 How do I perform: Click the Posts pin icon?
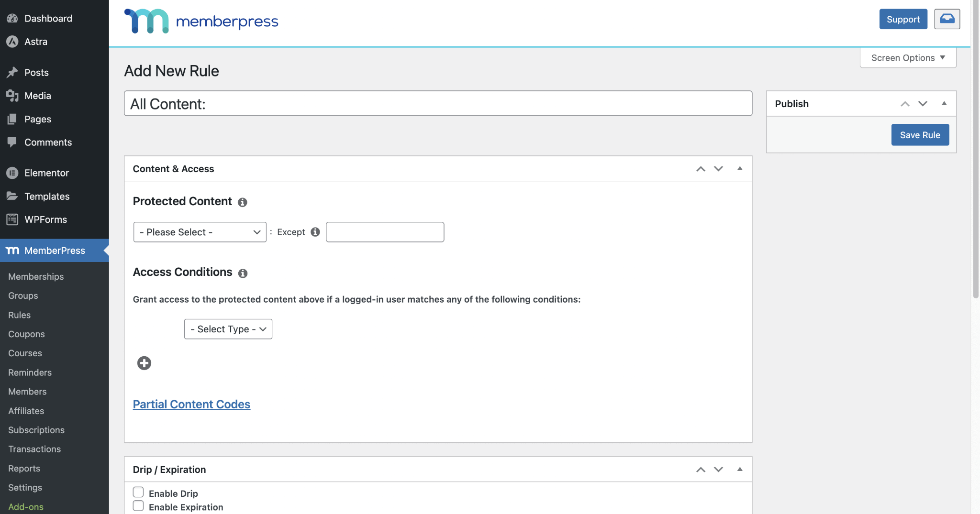tap(12, 72)
